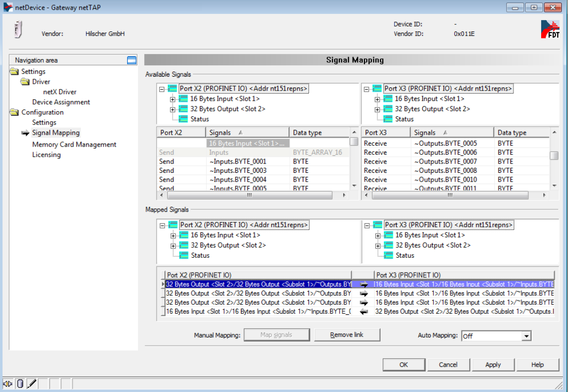Image resolution: width=568 pixels, height=392 pixels.
Task: Click Port X3 module icon in Mapped Signals
Action: click(x=378, y=225)
